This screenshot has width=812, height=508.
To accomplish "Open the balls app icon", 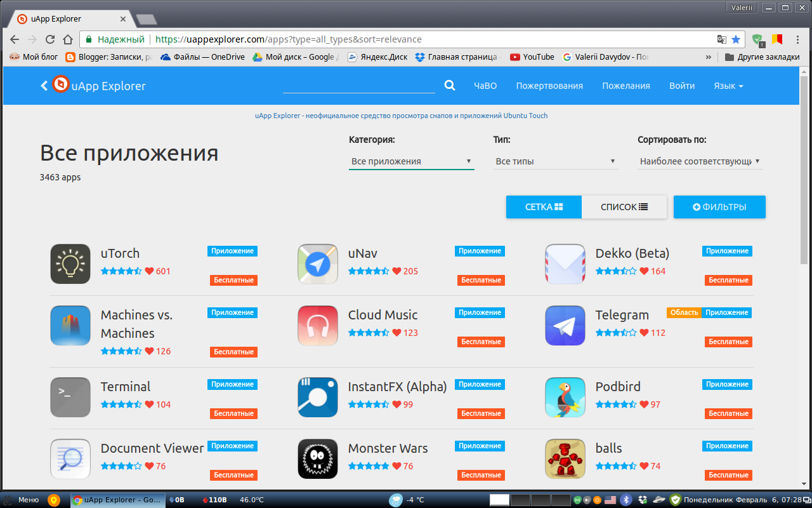I will pos(565,458).
